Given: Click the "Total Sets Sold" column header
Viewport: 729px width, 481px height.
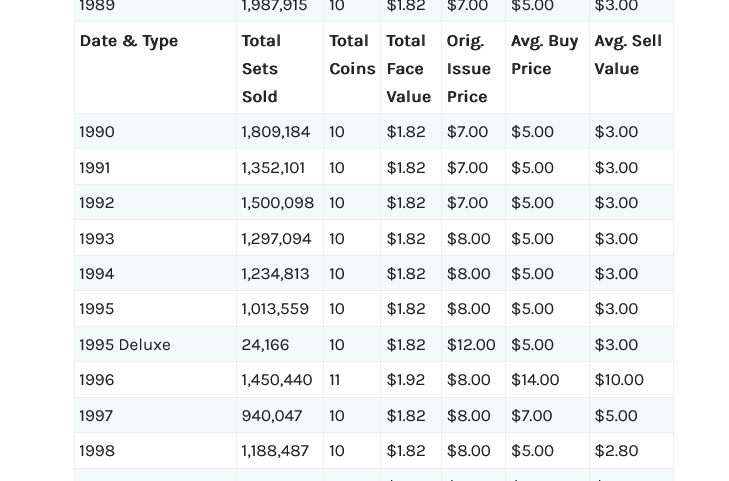Looking at the screenshot, I should pyautogui.click(x=261, y=68).
